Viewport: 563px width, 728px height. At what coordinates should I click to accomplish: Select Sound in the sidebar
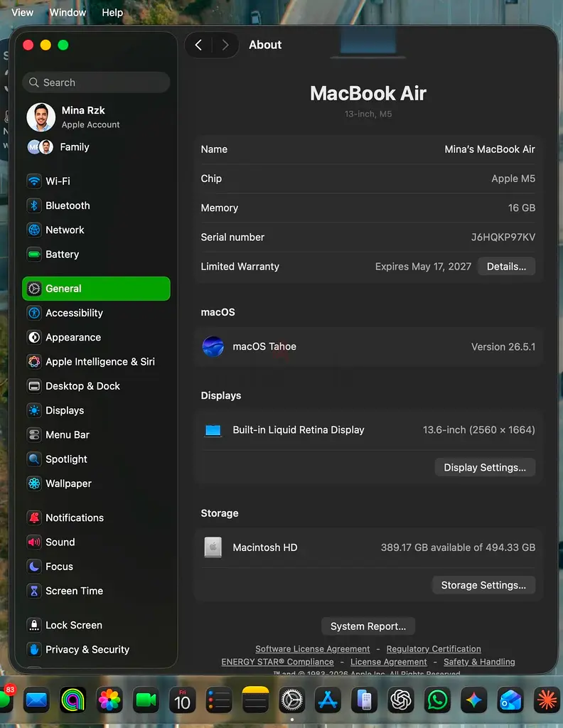tap(96, 542)
